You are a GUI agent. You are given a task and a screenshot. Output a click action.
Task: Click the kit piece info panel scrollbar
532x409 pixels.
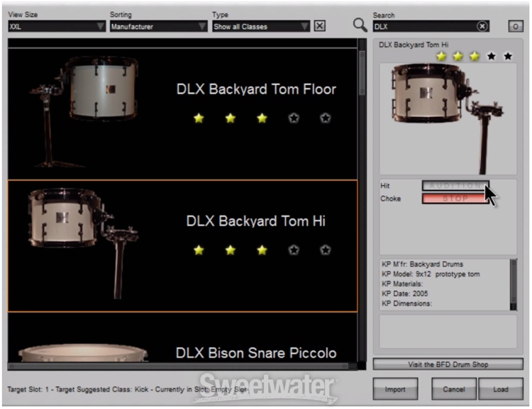514,284
